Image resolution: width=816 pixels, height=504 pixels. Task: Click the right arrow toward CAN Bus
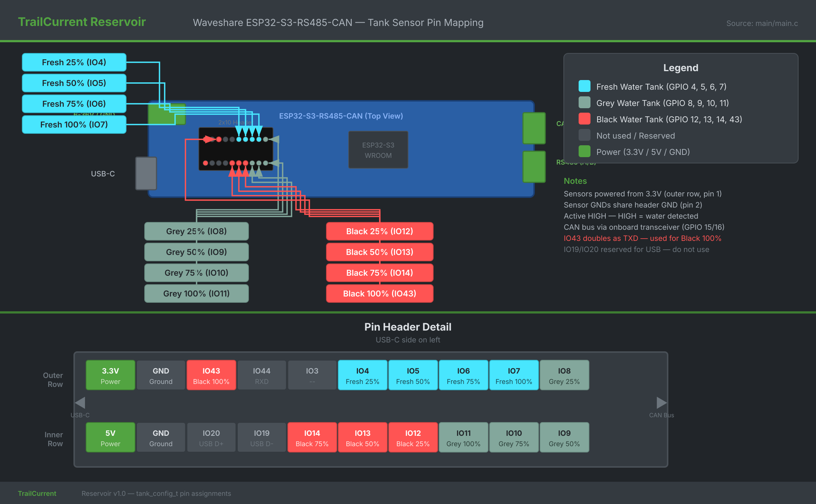coord(661,403)
